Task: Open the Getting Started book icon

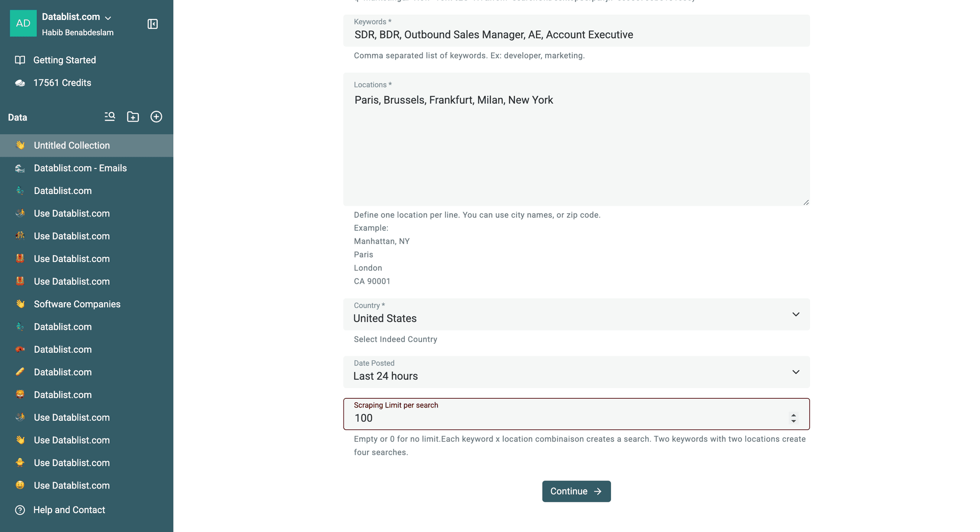Action: (x=19, y=60)
